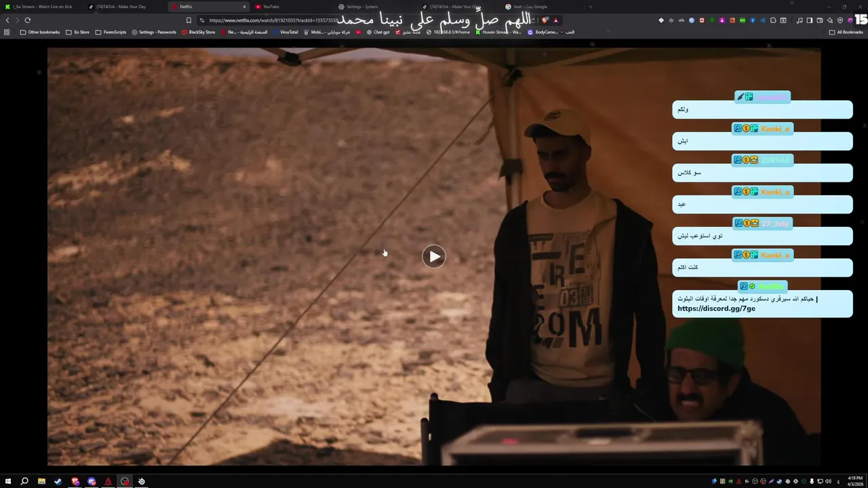Click the 27_July username in chat
This screenshot has height=488, width=868.
[x=775, y=223]
